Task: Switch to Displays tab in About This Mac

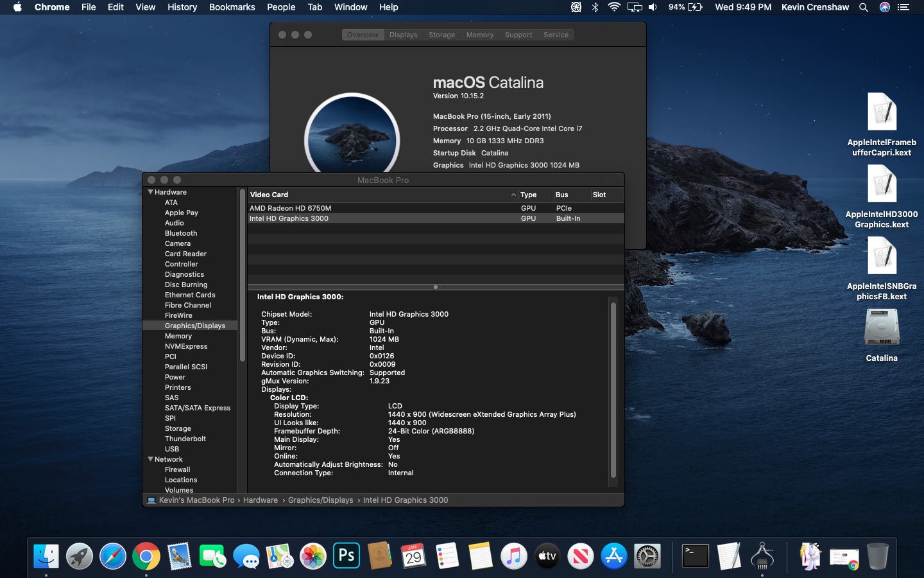Action: tap(403, 35)
